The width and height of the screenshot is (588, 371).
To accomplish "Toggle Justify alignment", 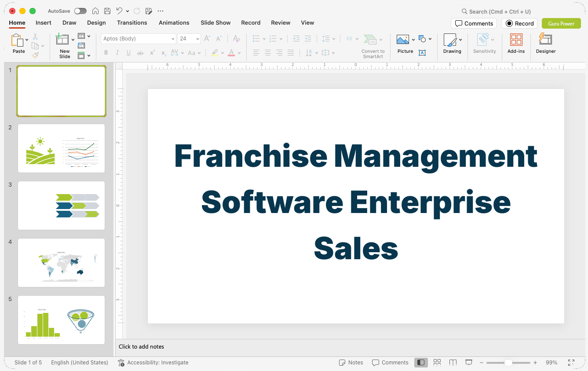I will point(291,53).
